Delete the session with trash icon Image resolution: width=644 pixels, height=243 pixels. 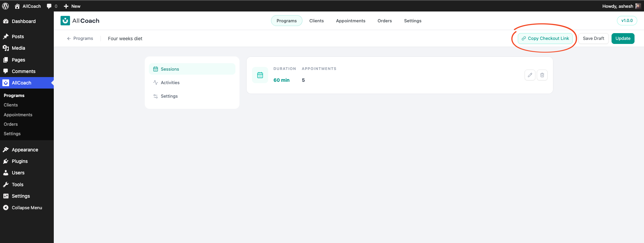click(542, 75)
